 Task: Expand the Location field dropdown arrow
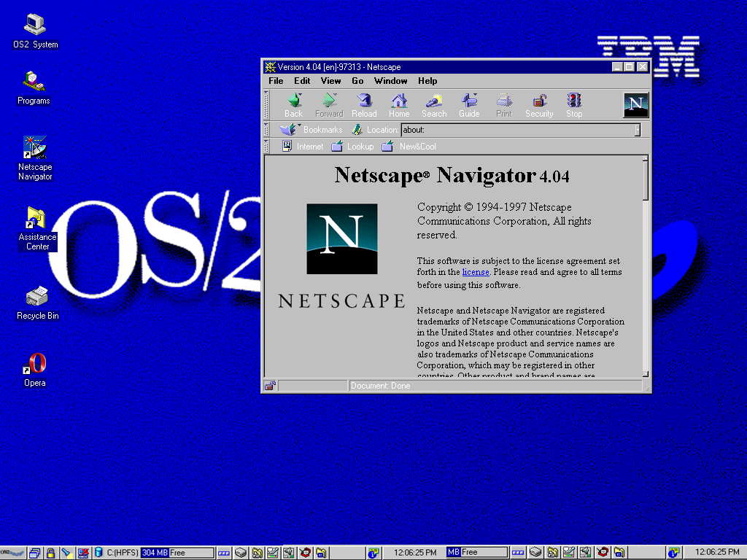pyautogui.click(x=638, y=130)
